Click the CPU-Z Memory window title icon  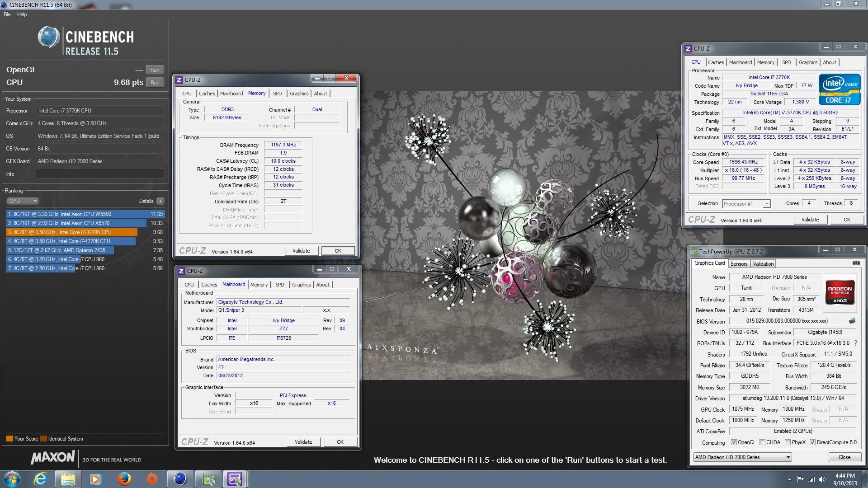[179, 80]
